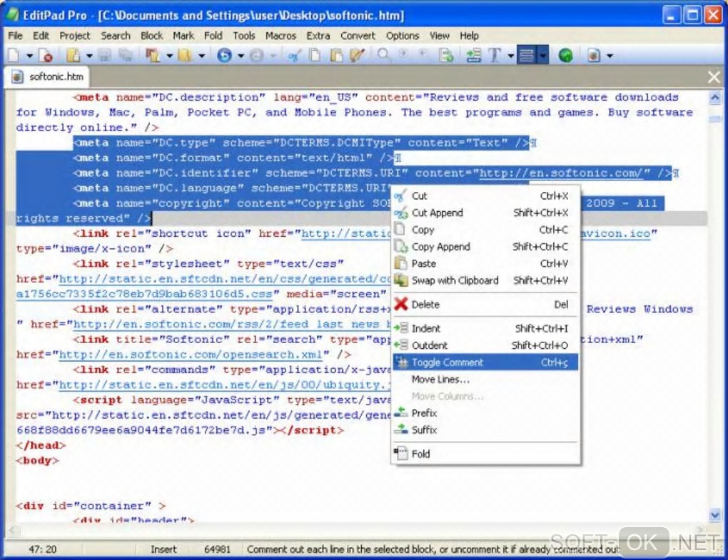
Task: Click the Find Next toolbar icon
Action: [x=403, y=54]
